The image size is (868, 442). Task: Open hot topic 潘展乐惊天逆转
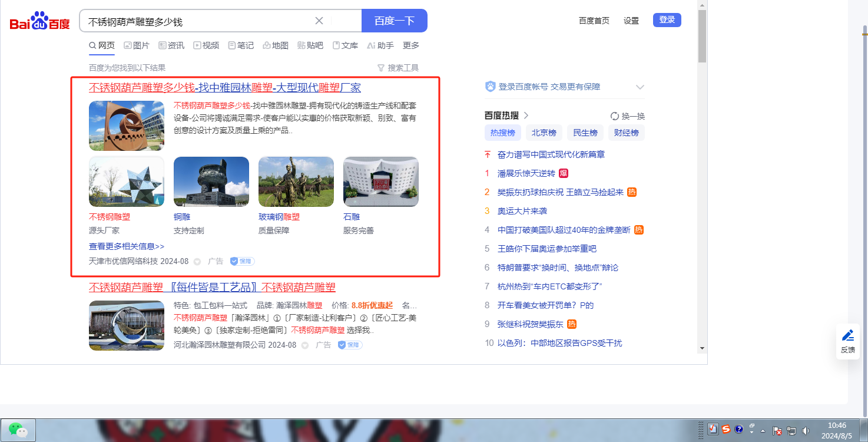[x=526, y=173]
